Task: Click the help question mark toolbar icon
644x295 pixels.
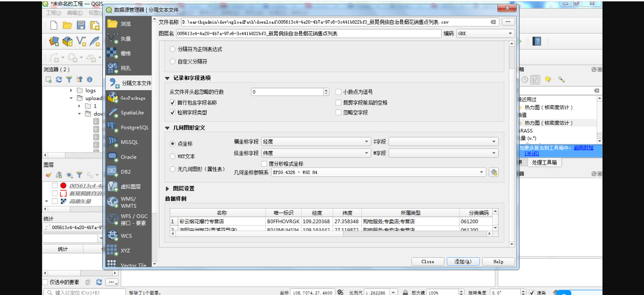Action: click(537, 41)
